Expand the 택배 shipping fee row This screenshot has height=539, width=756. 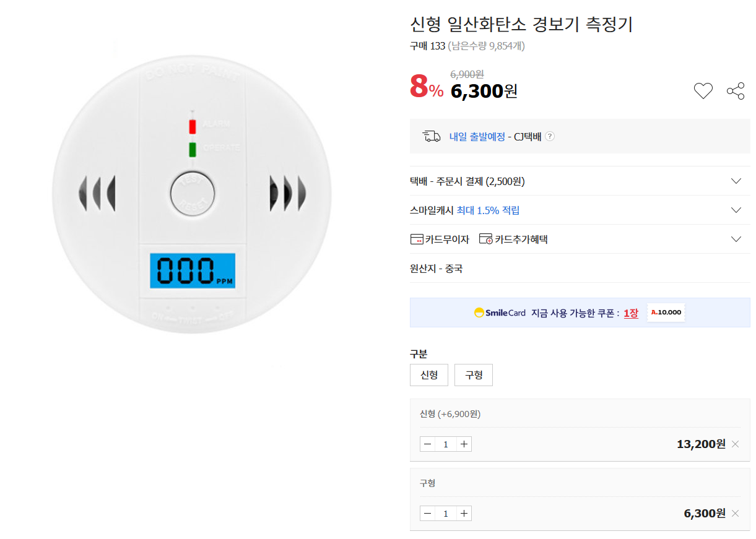click(x=736, y=181)
